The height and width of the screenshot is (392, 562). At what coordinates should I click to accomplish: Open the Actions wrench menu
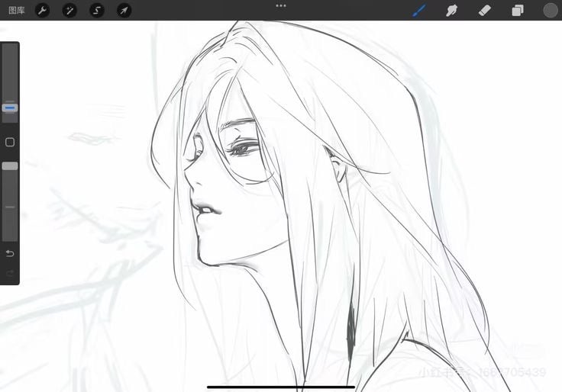coord(43,11)
